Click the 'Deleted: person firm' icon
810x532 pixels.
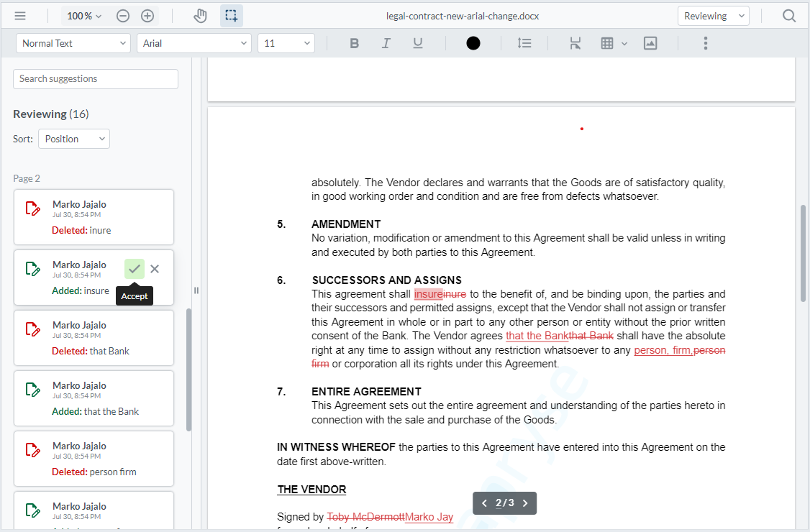[x=32, y=450]
